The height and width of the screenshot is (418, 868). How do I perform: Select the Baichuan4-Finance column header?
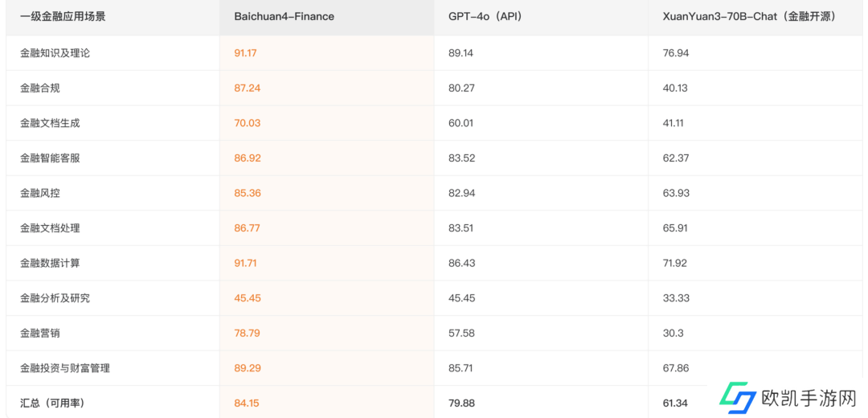(284, 16)
